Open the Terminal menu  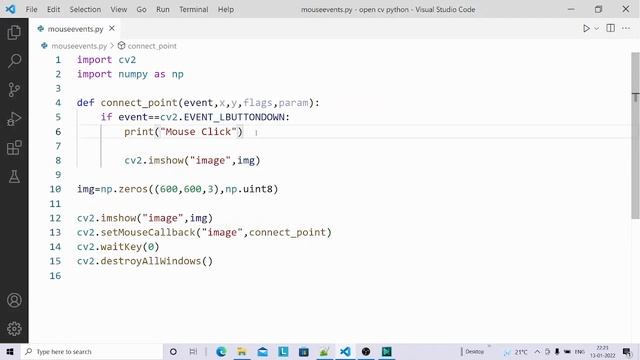click(x=193, y=9)
